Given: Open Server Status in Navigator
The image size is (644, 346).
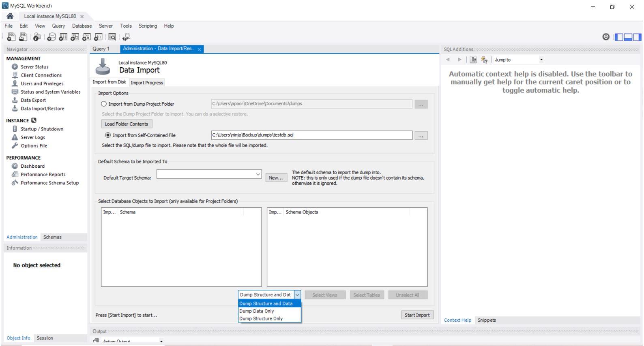Looking at the screenshot, I should point(34,67).
